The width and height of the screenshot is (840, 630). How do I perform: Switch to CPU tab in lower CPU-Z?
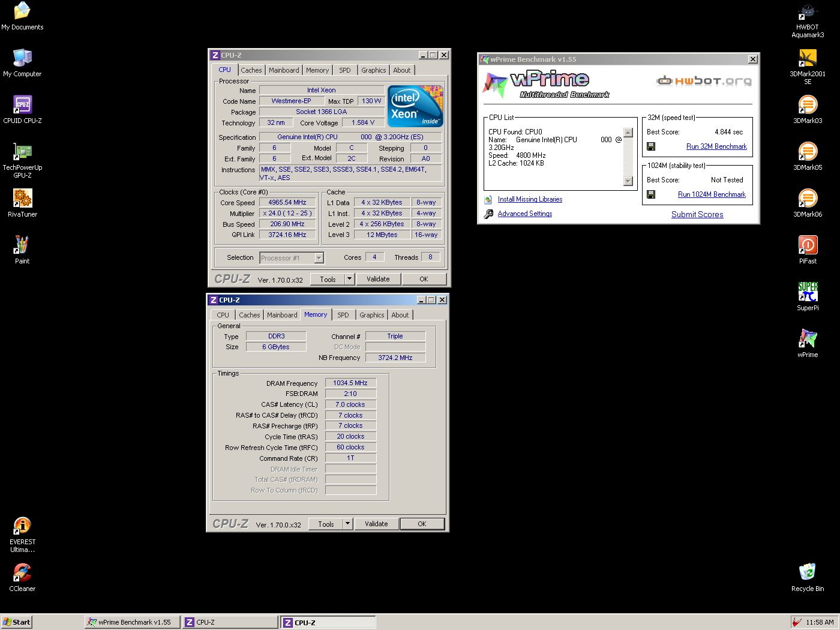[x=223, y=315]
